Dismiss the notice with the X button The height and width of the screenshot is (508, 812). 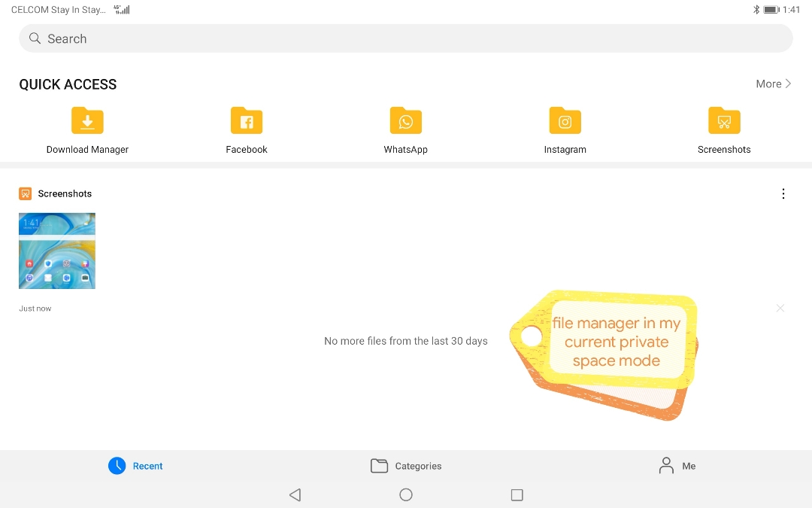coord(780,308)
